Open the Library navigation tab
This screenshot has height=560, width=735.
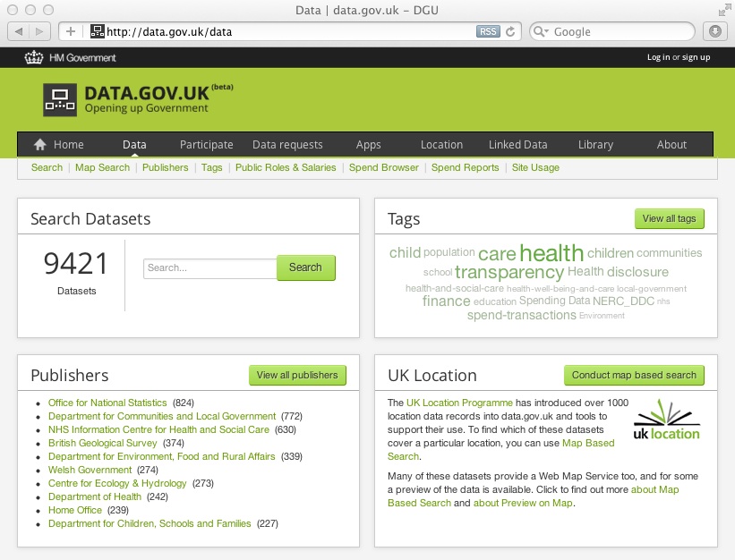click(595, 145)
